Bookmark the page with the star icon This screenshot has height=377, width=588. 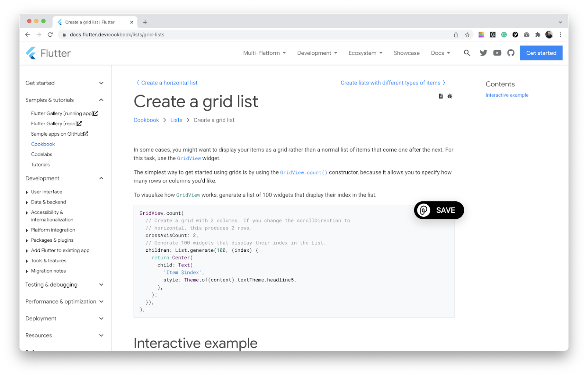coord(467,35)
